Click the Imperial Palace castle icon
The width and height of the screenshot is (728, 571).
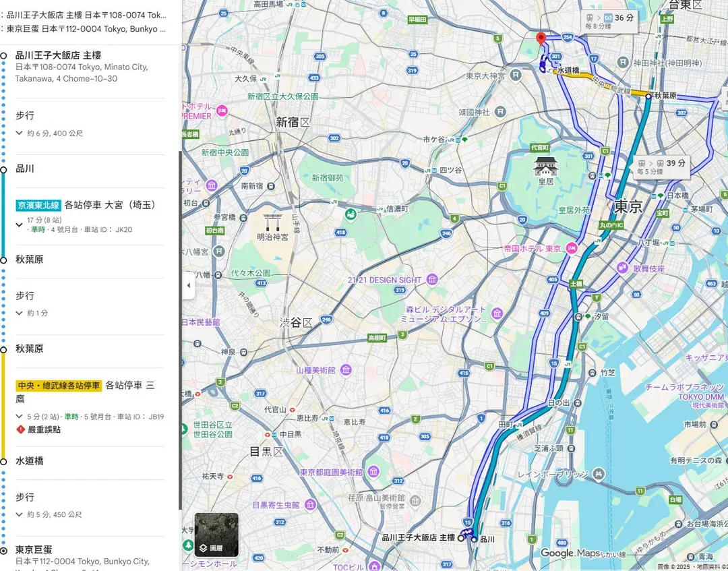(x=545, y=165)
